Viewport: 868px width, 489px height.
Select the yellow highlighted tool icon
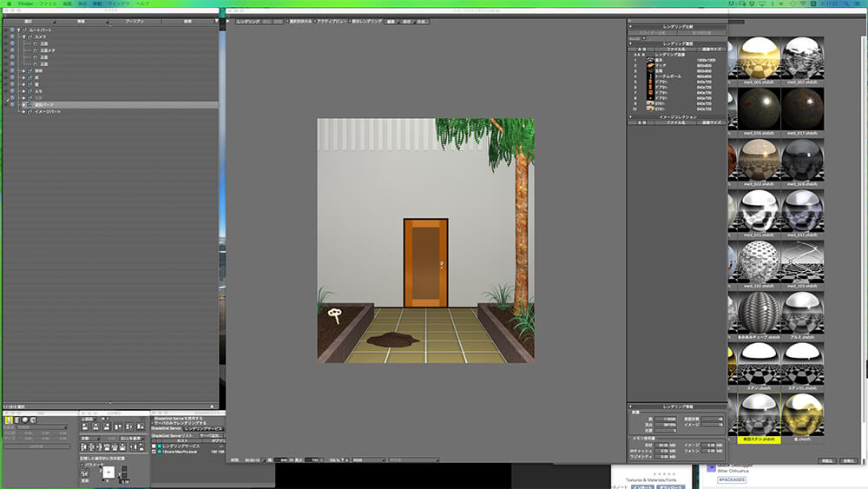(x=10, y=420)
